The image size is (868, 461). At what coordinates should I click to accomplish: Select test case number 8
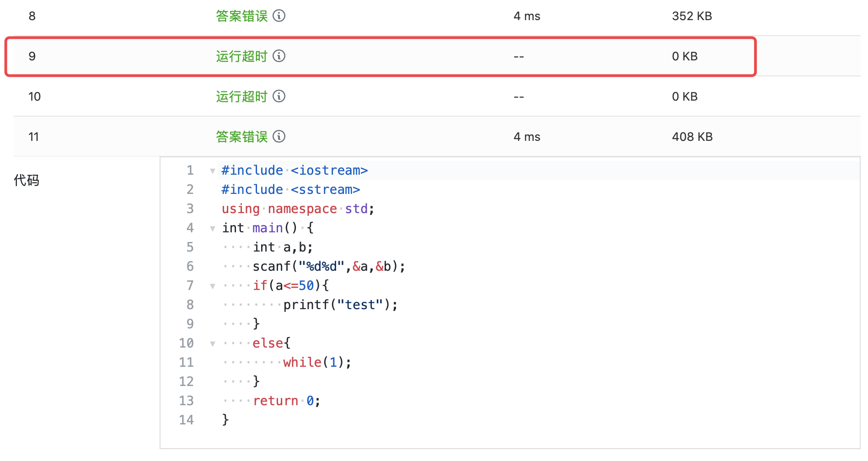[32, 16]
